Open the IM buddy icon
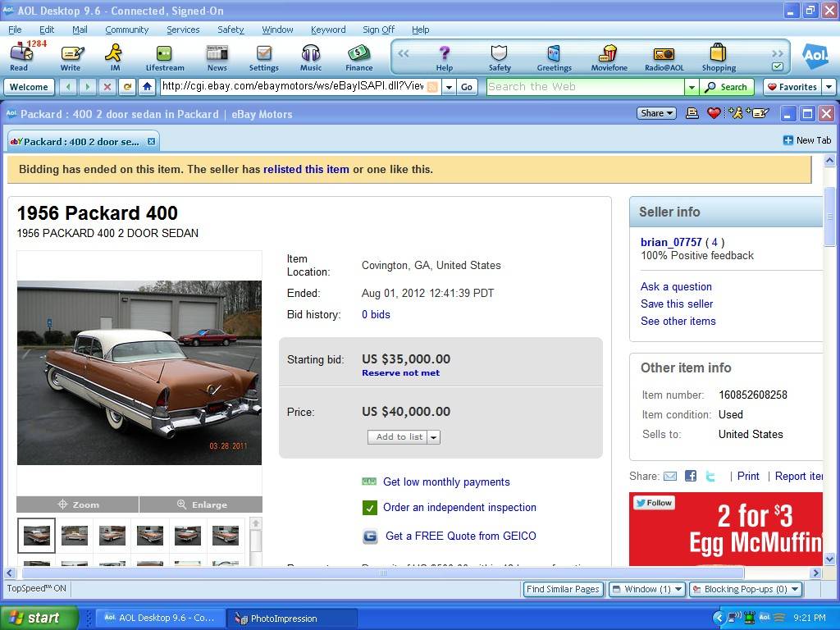This screenshot has height=630, width=840. [x=115, y=56]
